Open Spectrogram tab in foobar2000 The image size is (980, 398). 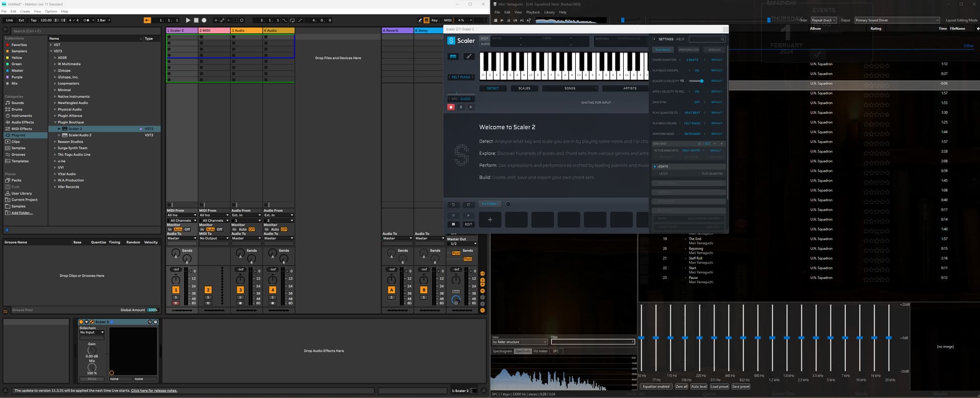tap(502, 351)
